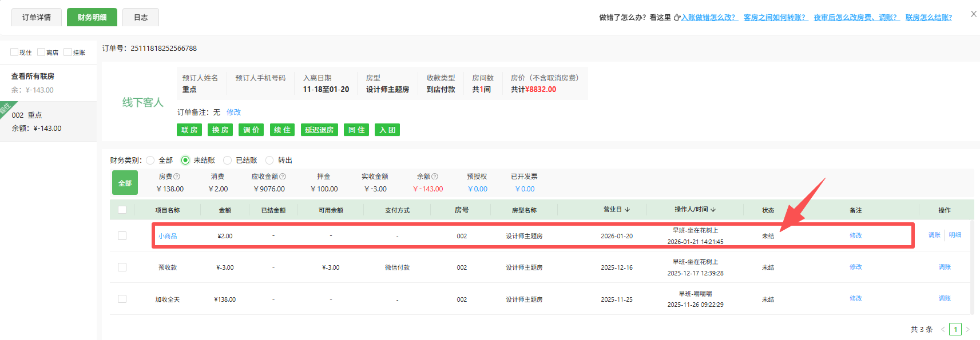This screenshot has width=980, height=340.
Task: Sort by 营业日 using arrow icon
Action: 628,210
